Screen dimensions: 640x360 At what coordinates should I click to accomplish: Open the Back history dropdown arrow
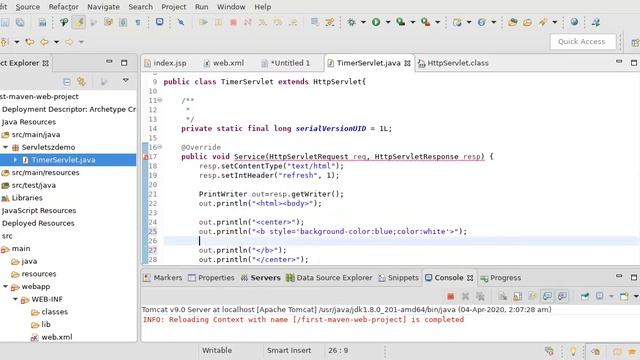(56, 42)
